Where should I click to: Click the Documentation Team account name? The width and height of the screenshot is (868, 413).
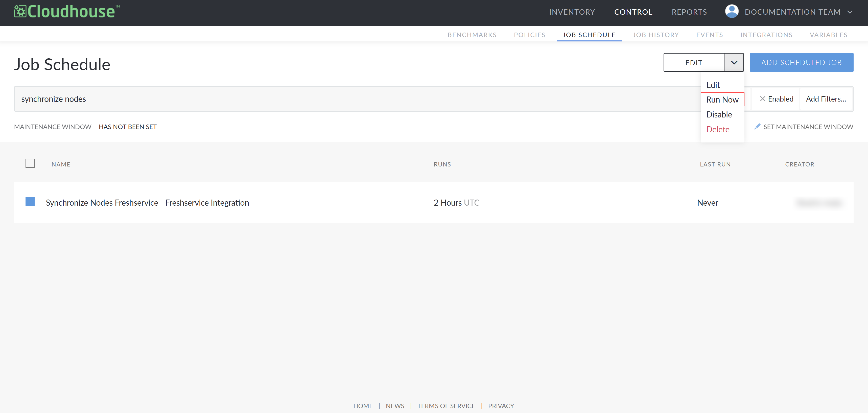tap(792, 12)
